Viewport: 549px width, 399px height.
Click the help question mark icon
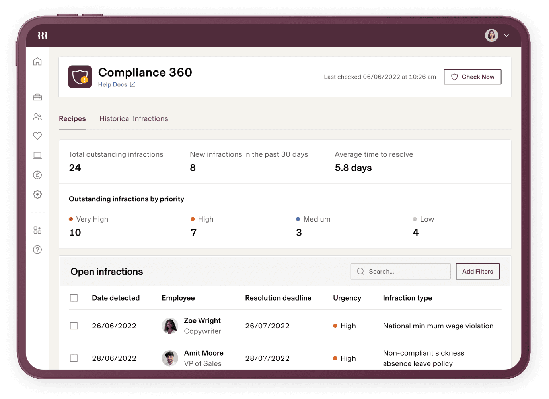coord(37,250)
